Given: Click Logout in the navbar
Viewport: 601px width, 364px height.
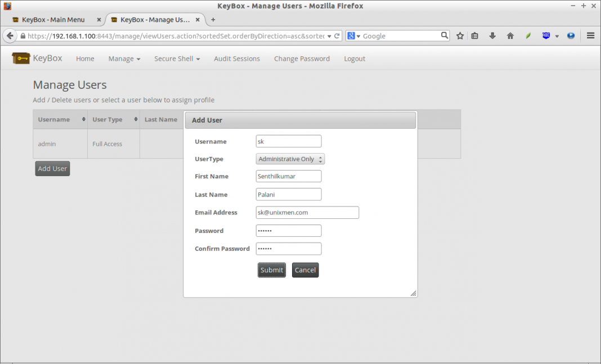Looking at the screenshot, I should [x=355, y=59].
